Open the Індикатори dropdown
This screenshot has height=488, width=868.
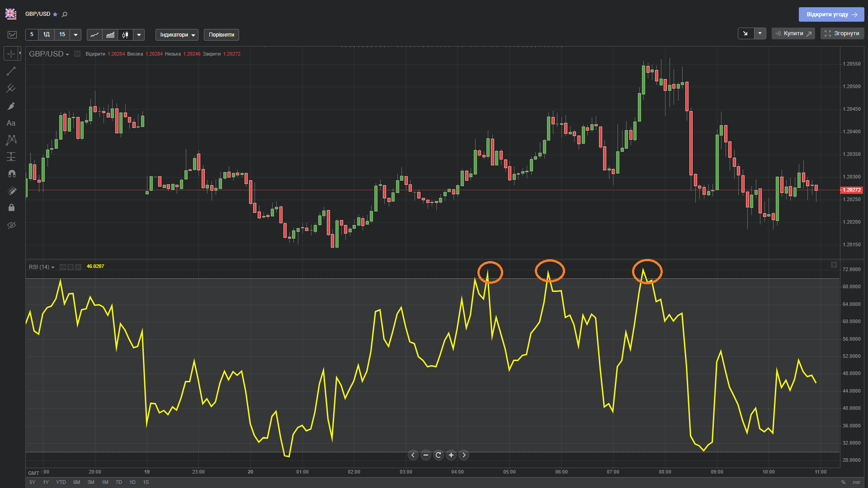[x=177, y=35]
